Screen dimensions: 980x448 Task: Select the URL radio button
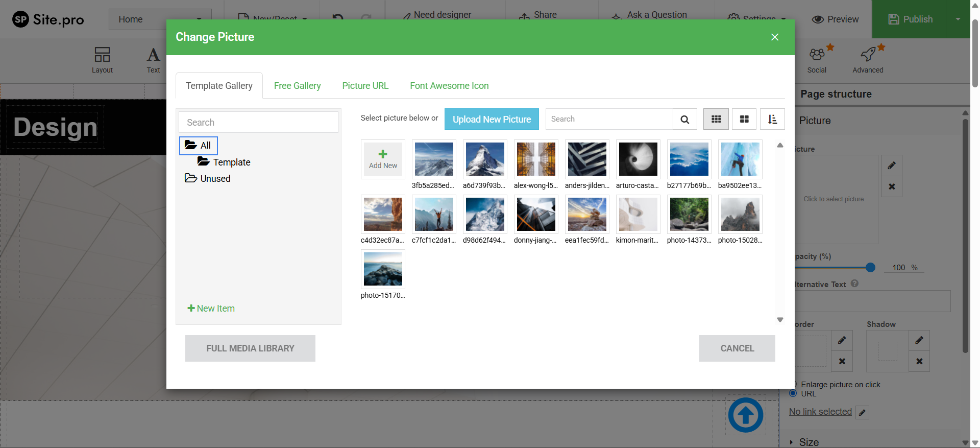click(x=793, y=393)
